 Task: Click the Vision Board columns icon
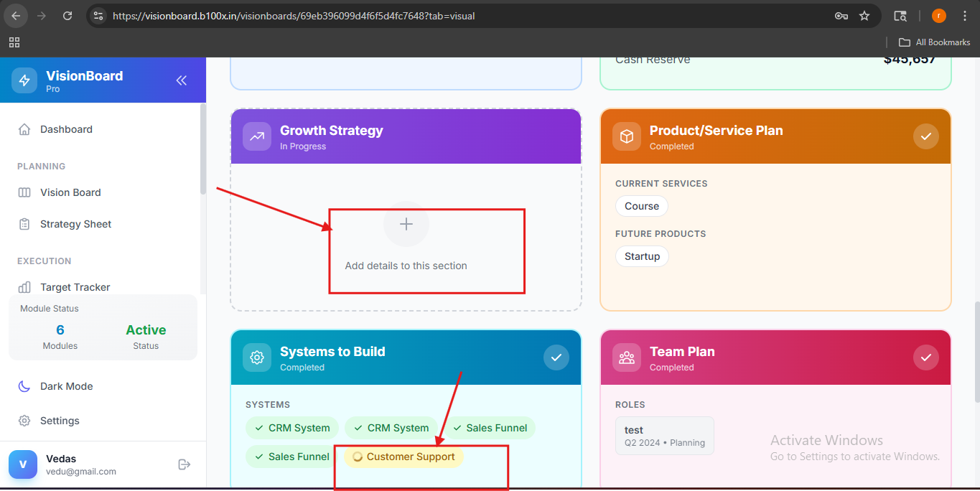(24, 192)
